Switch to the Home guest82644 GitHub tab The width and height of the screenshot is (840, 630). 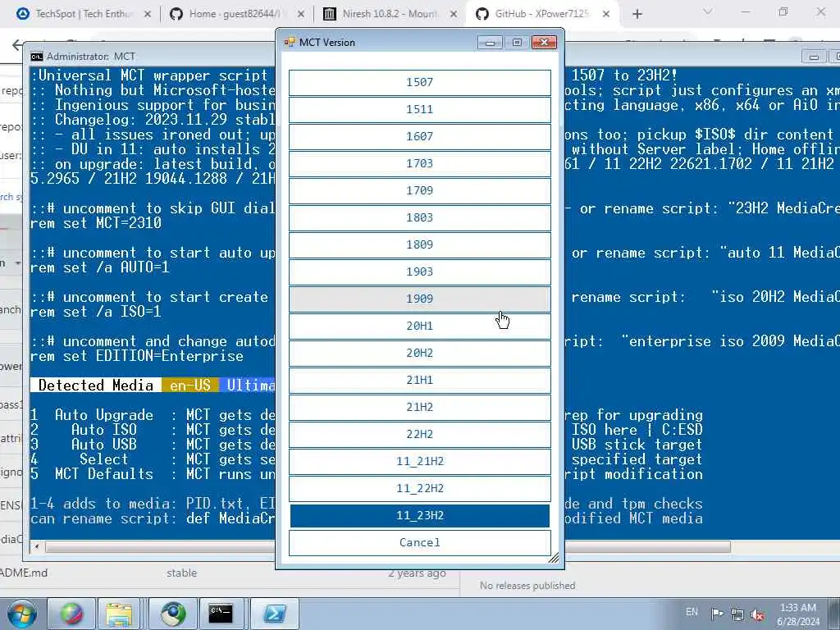235,14
